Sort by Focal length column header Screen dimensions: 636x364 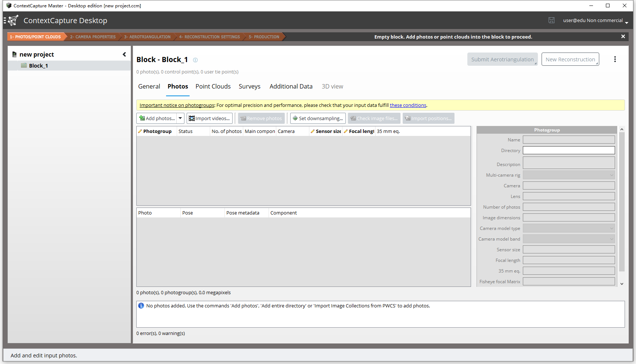point(359,131)
